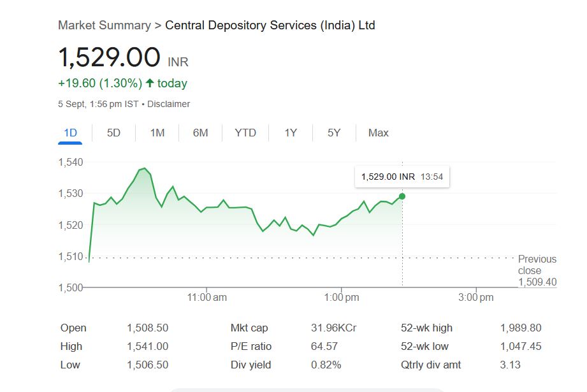Screen dimensions: 587x392
Task: Switch to the 5D chart tab
Action: pos(113,133)
